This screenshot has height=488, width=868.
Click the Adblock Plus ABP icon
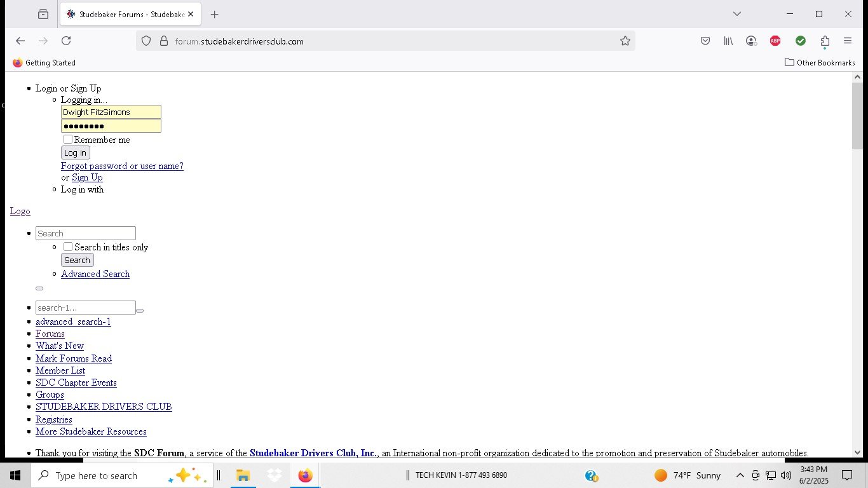tap(775, 41)
